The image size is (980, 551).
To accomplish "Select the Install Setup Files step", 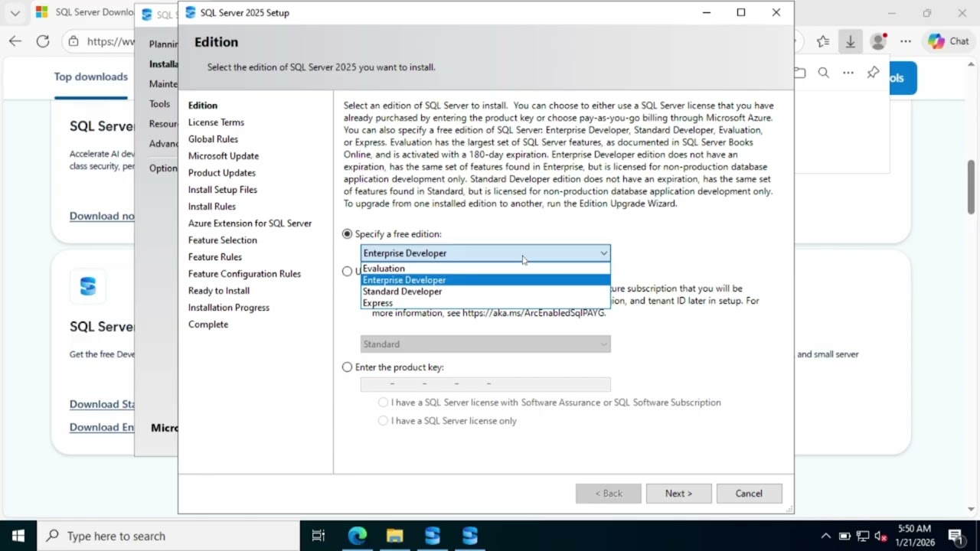I will pyautogui.click(x=223, y=190).
